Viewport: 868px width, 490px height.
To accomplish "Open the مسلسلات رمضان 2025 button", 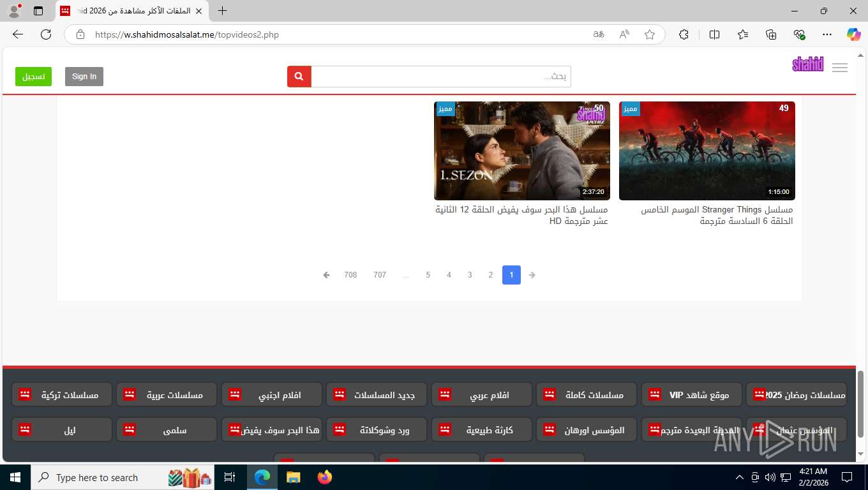I will pyautogui.click(x=797, y=394).
